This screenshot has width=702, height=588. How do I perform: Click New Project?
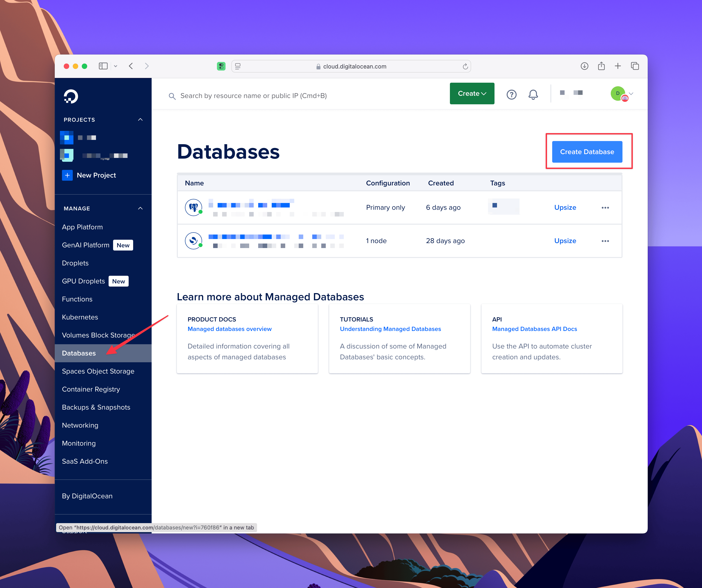pos(96,175)
